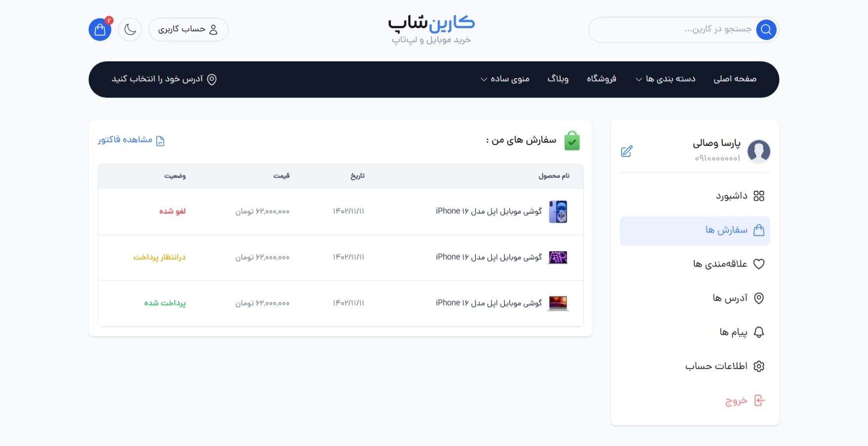Click the bell messages icon

759,332
